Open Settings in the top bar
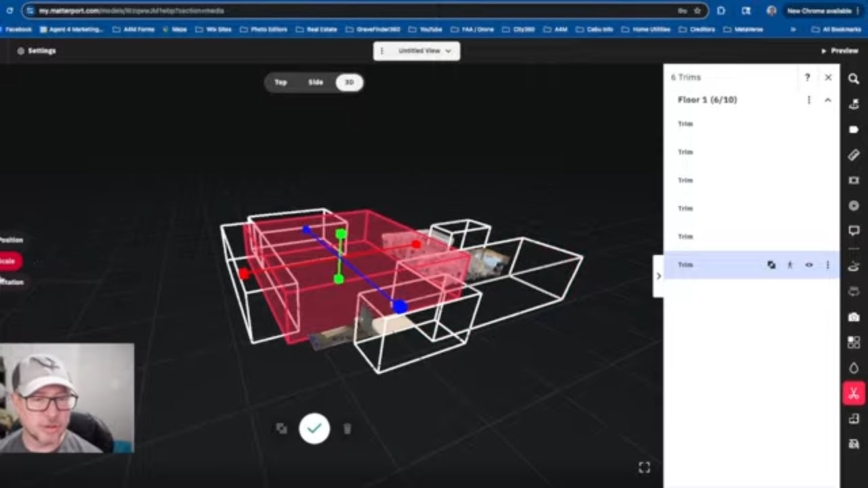 click(37, 51)
